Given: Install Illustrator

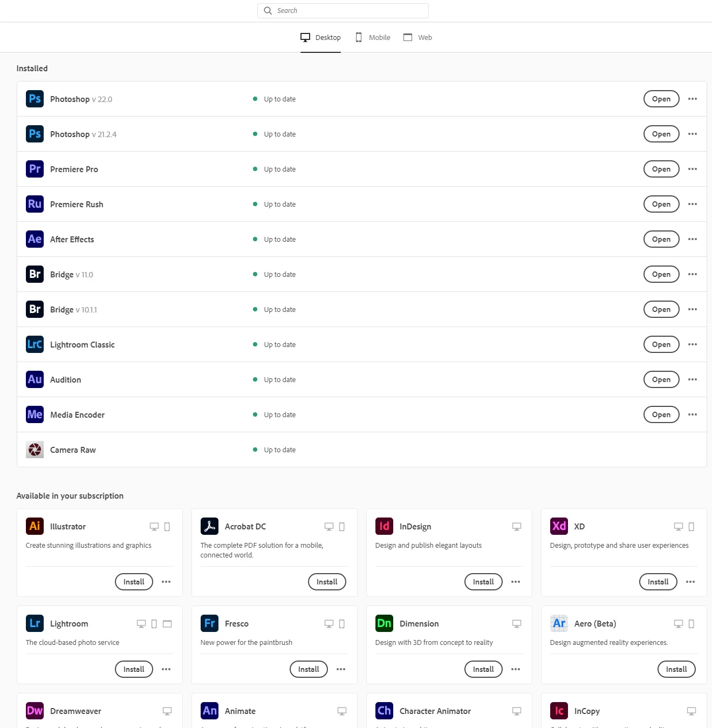Looking at the screenshot, I should coord(134,582).
